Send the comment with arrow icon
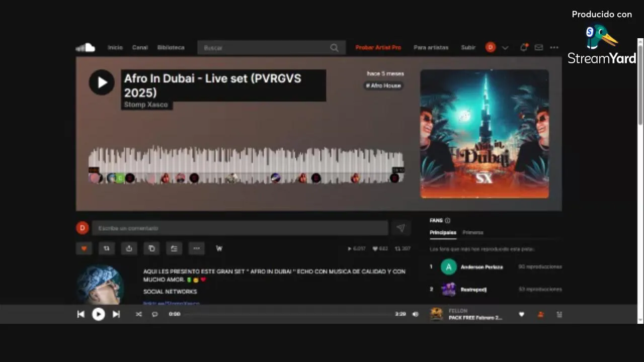 pyautogui.click(x=400, y=228)
